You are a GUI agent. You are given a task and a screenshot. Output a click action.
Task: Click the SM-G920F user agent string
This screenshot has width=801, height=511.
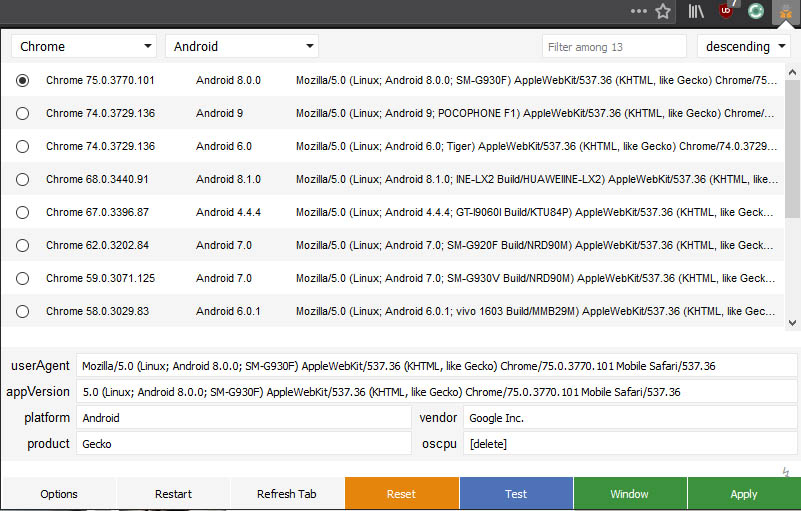535,245
